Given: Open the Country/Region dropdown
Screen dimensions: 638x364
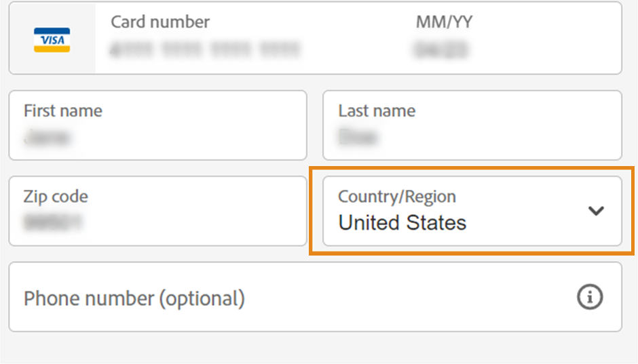Looking at the screenshot, I should (472, 211).
